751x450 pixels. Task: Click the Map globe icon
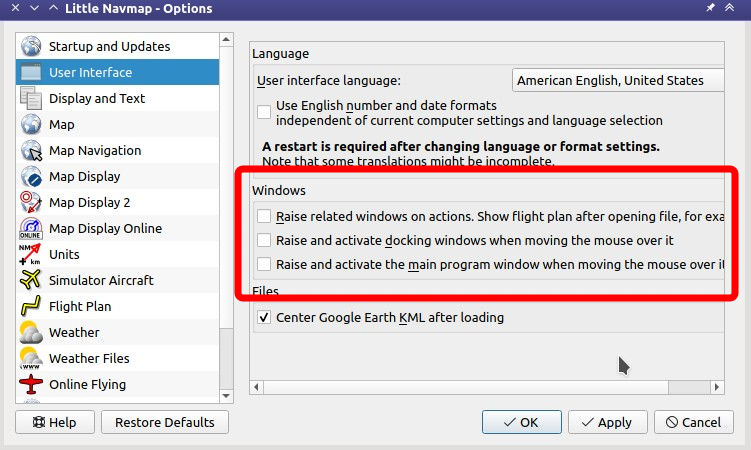(x=31, y=124)
